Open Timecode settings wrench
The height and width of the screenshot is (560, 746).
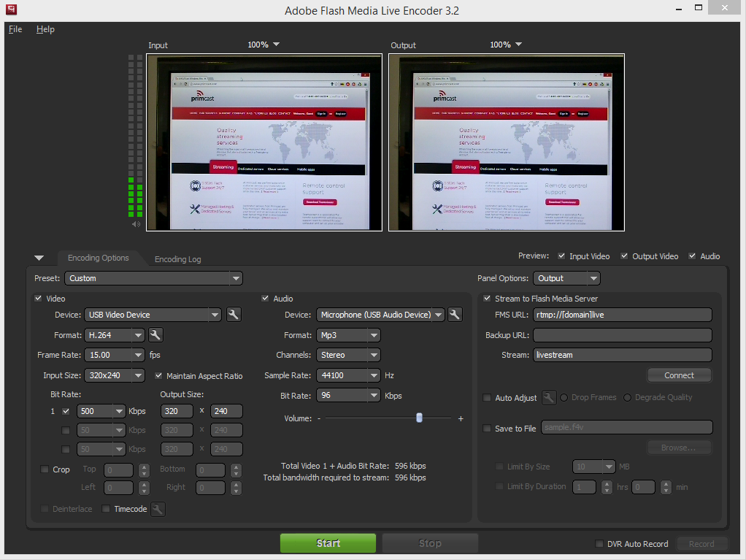coord(158,509)
